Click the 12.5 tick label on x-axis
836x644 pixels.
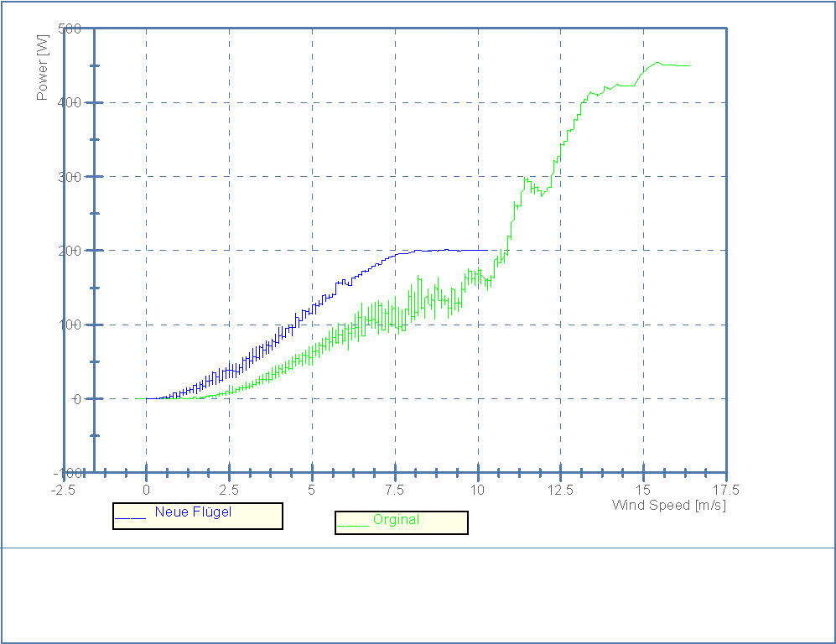tap(561, 490)
